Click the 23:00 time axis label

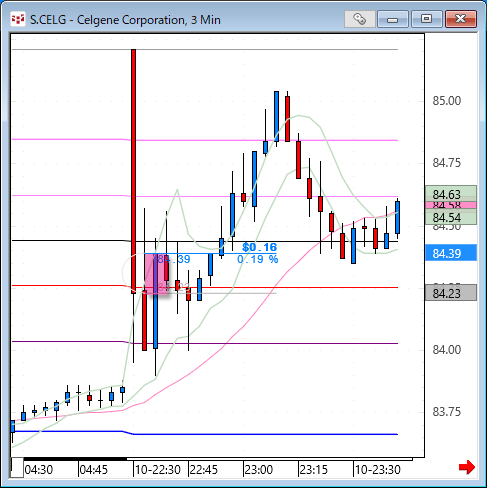click(259, 470)
